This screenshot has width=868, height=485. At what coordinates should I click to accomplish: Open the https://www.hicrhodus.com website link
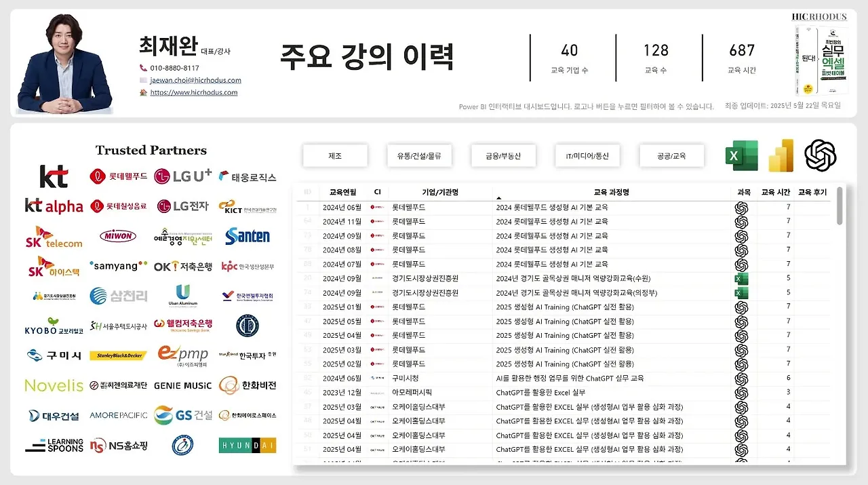tap(193, 92)
